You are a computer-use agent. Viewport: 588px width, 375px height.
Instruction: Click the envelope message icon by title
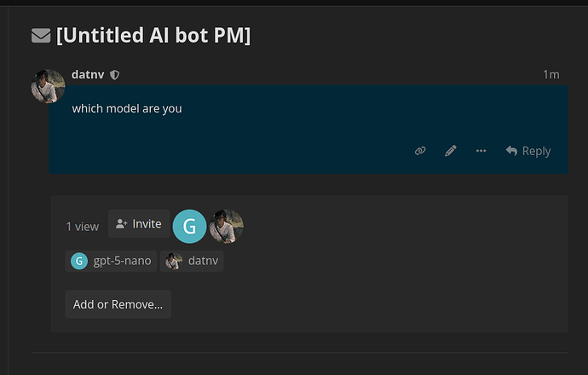41,36
